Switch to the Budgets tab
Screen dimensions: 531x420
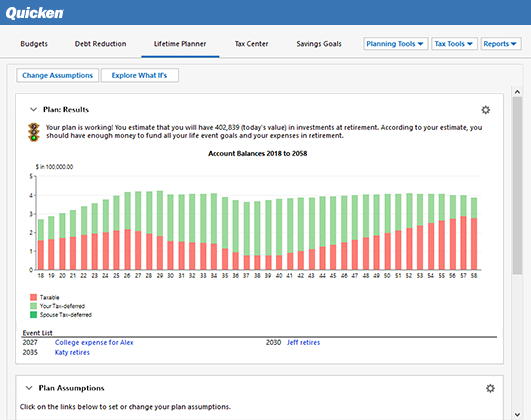34,44
